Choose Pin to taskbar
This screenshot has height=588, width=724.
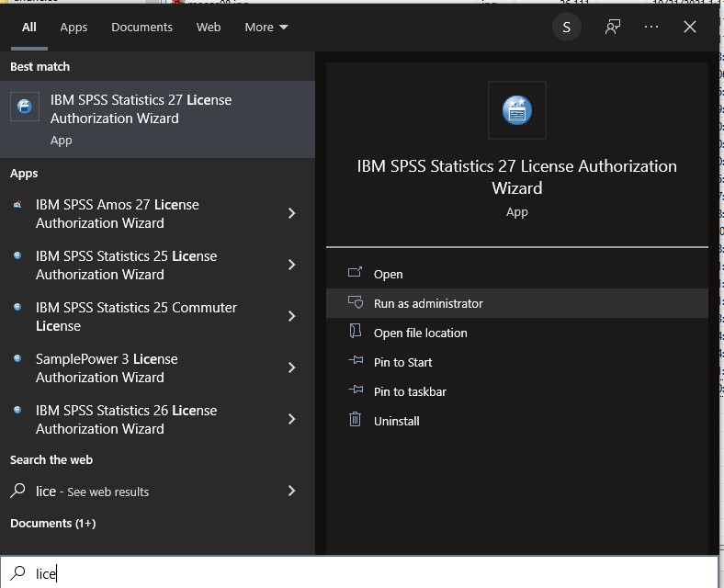(x=516, y=391)
